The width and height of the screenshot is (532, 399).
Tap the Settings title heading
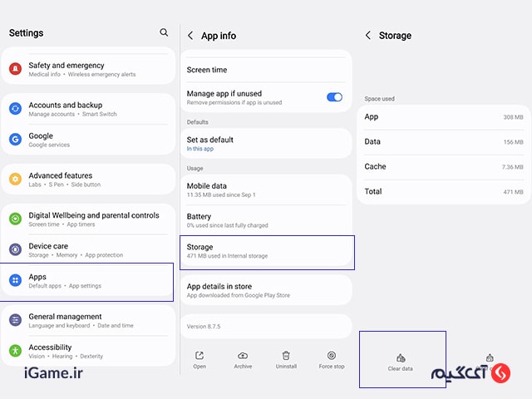pos(26,33)
